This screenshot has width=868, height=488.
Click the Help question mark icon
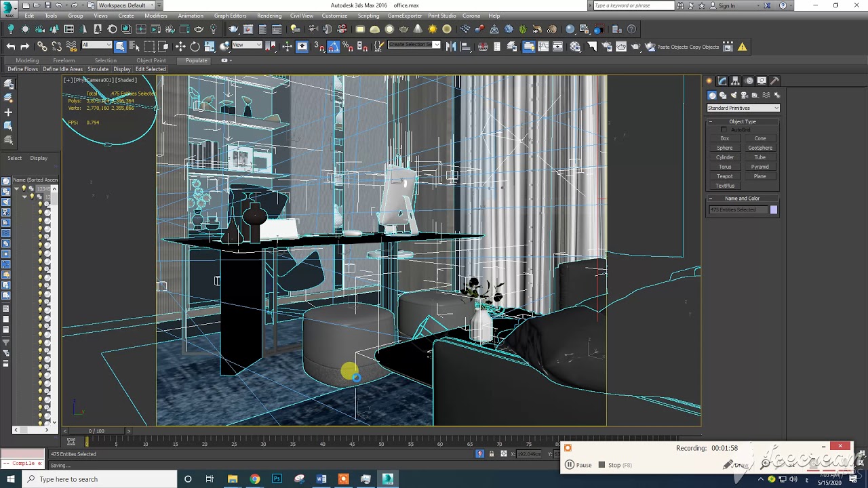click(x=631, y=29)
